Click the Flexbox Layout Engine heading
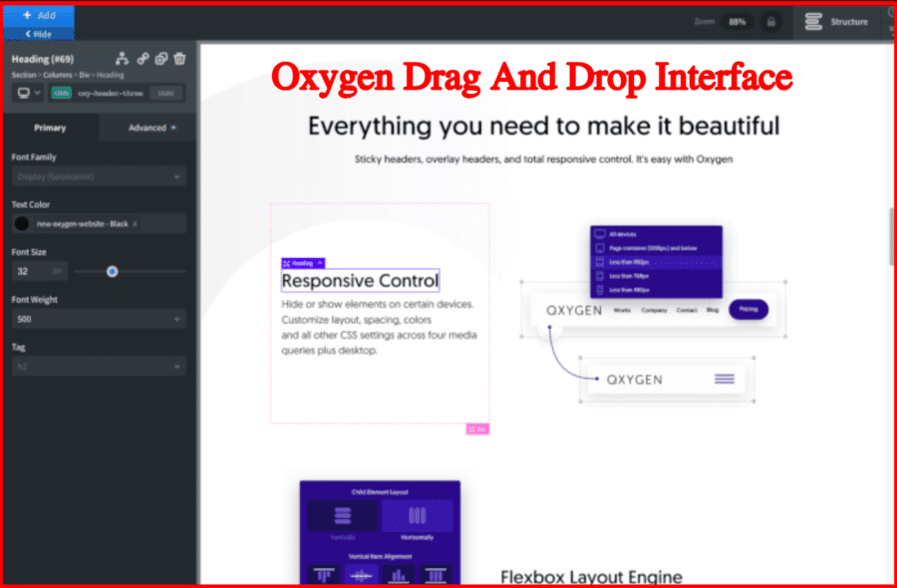Viewport: 897px width, 588px height. (591, 577)
